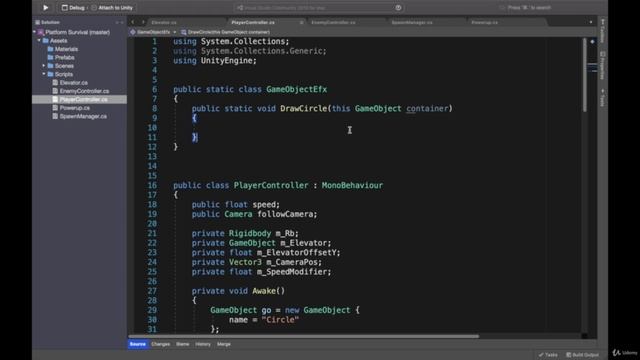Screen dimensions: 640x360
Task: Open the Toolbox side panel
Action: click(602, 30)
